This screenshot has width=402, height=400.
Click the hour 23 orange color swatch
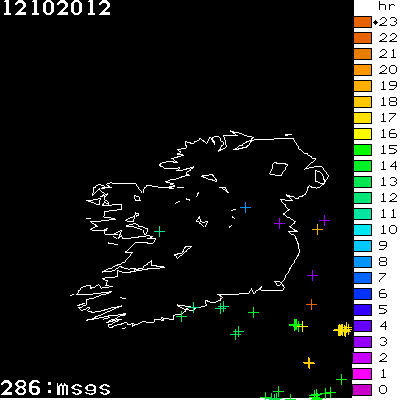point(362,22)
